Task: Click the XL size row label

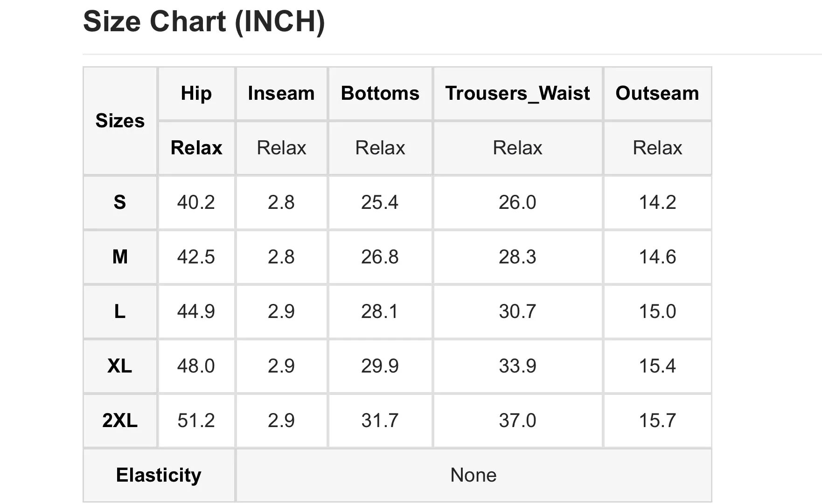Action: pos(120,366)
